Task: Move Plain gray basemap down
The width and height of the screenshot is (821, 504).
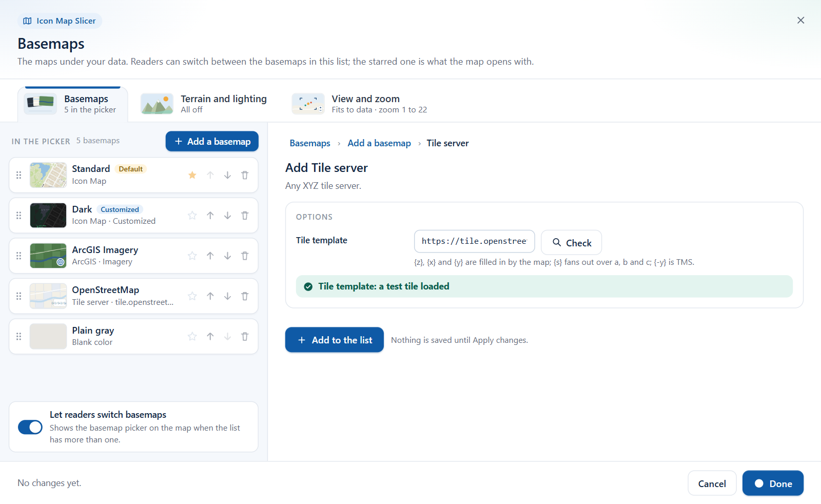Action: pos(227,336)
